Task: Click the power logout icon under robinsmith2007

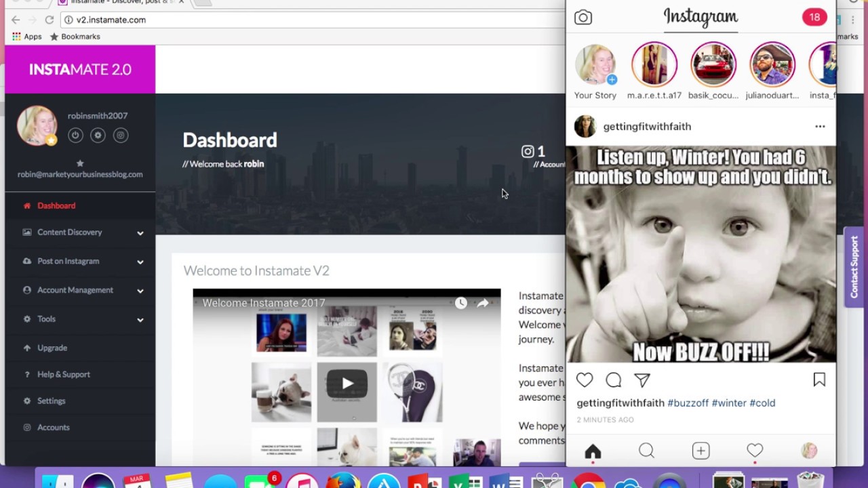Action: [x=75, y=136]
